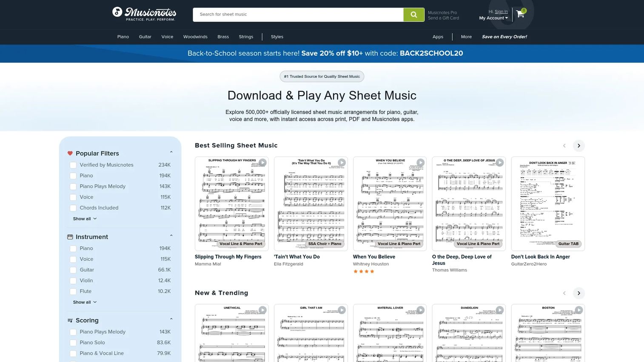Open the Guitar navigation menu
The width and height of the screenshot is (644, 362).
click(x=145, y=37)
